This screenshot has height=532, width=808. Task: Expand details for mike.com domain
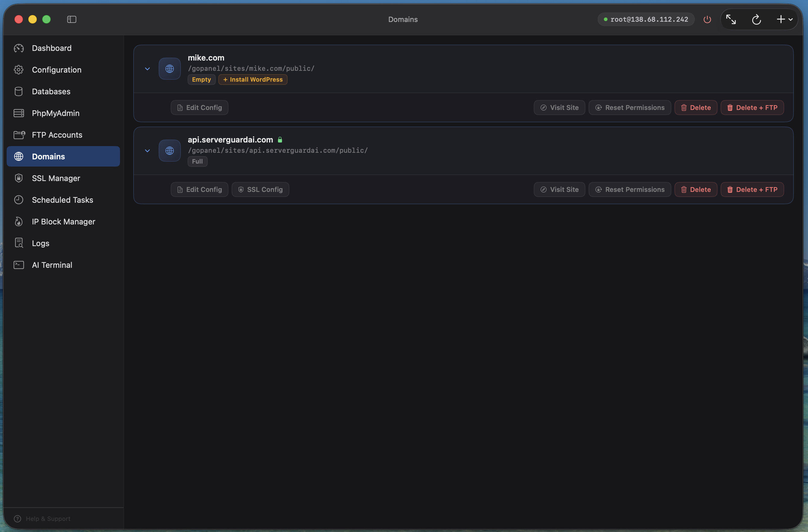147,69
